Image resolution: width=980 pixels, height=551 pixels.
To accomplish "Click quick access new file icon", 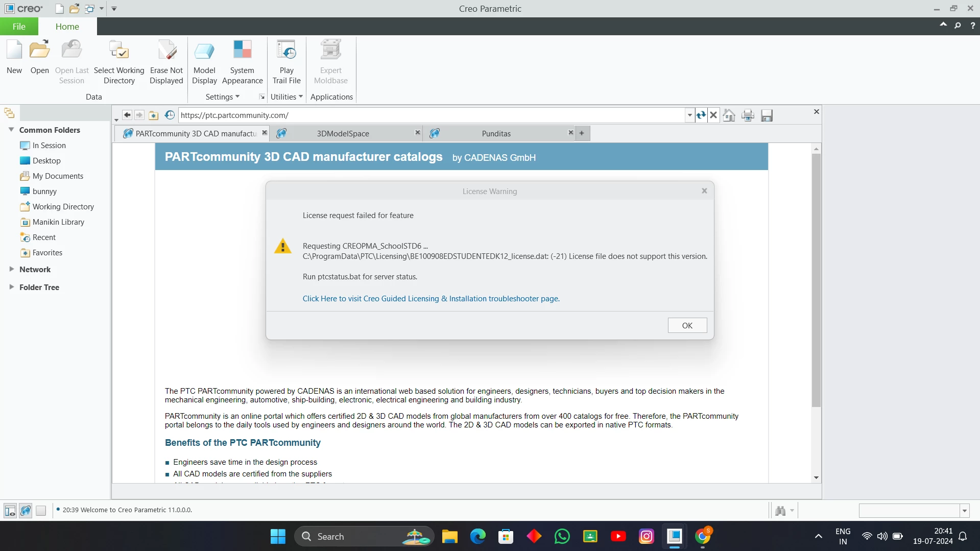I will click(59, 9).
